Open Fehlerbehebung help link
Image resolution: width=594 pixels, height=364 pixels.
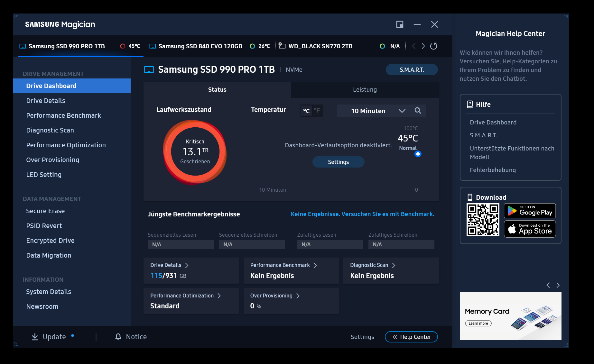click(493, 170)
